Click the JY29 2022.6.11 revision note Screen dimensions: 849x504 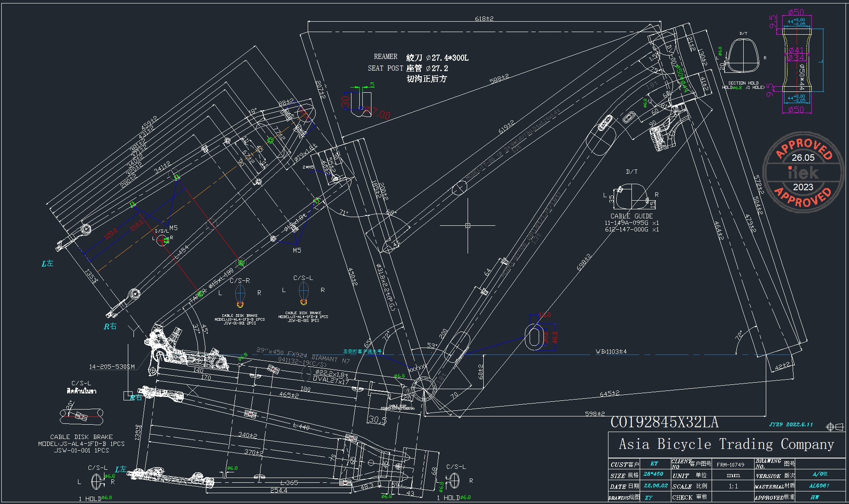(x=791, y=425)
